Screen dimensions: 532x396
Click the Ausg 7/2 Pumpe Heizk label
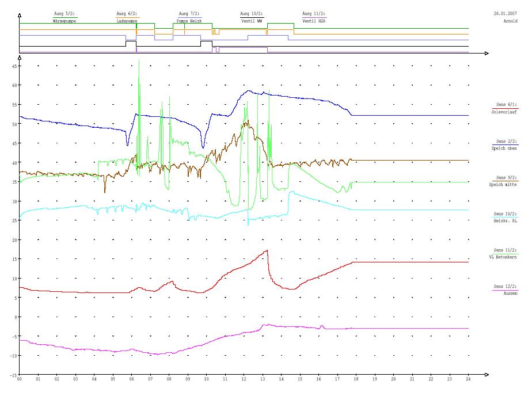[189, 17]
